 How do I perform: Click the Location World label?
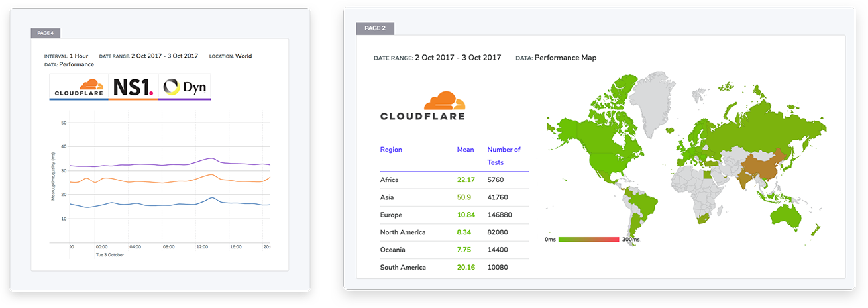coord(231,56)
